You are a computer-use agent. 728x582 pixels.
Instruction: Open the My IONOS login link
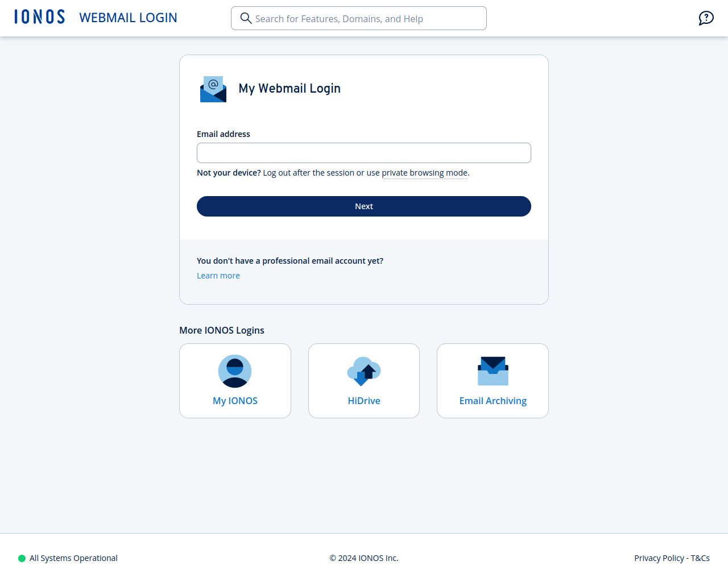tap(235, 401)
